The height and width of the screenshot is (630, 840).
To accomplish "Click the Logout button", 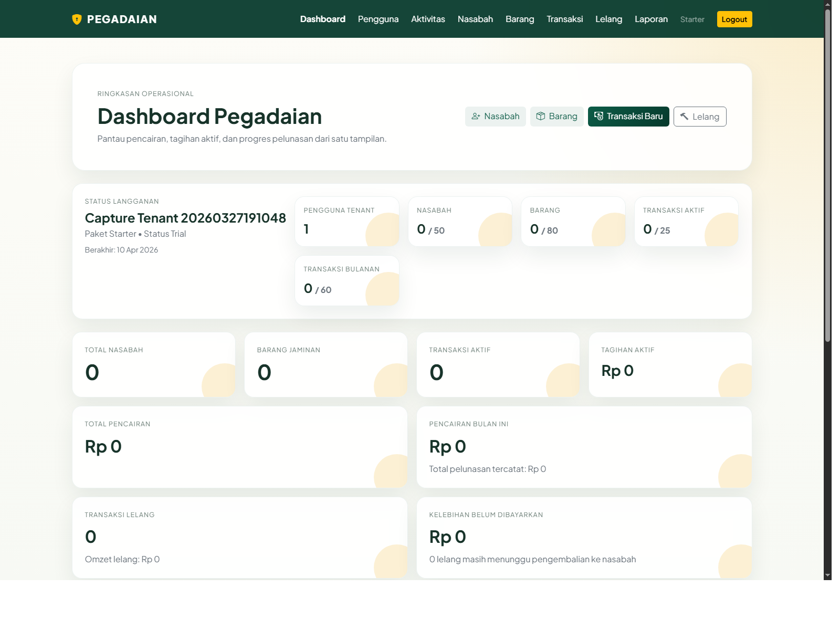I will pyautogui.click(x=734, y=19).
